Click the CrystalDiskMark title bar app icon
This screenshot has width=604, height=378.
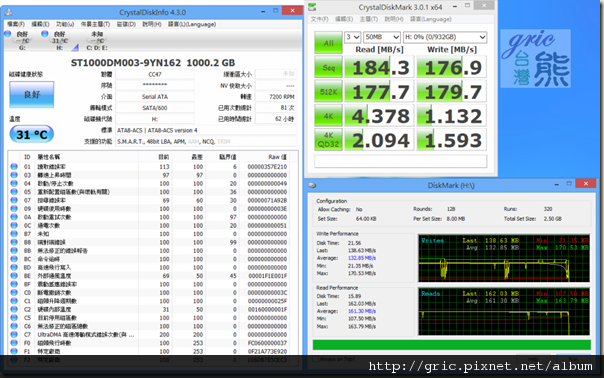coord(312,7)
